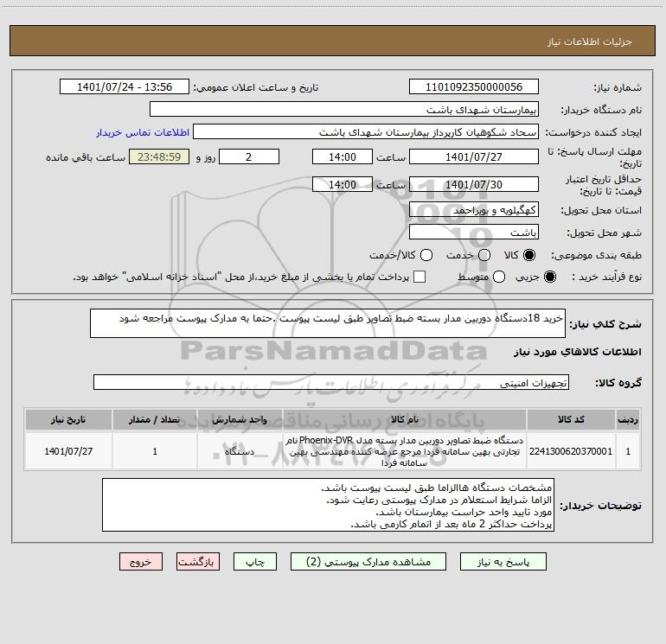This screenshot has height=644, width=666.
Task: Toggle اسناد خزانه اسلامی payment checkbox
Action: click(x=419, y=277)
